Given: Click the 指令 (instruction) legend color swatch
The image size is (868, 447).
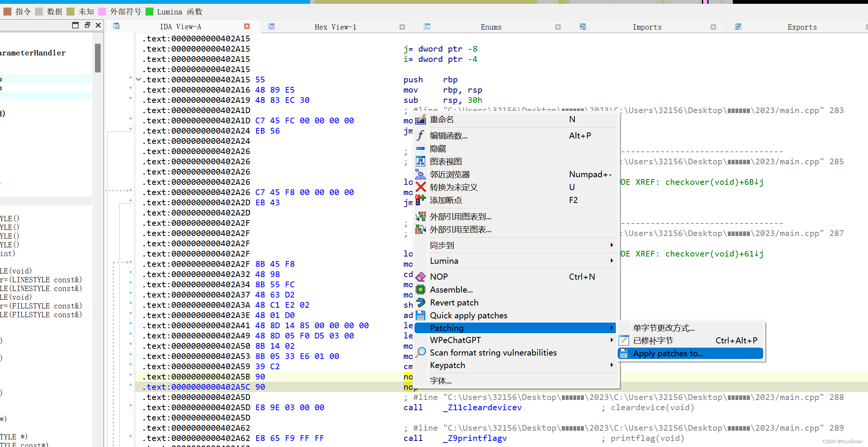Looking at the screenshot, I should click(x=7, y=12).
